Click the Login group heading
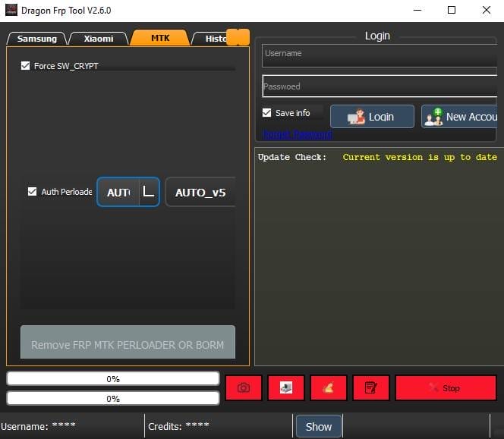504x439 pixels. coord(377,36)
